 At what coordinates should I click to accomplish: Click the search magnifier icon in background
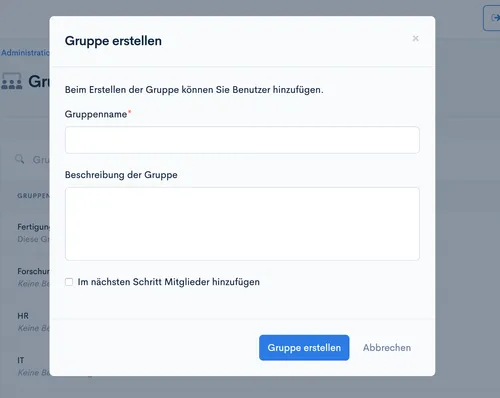20,159
